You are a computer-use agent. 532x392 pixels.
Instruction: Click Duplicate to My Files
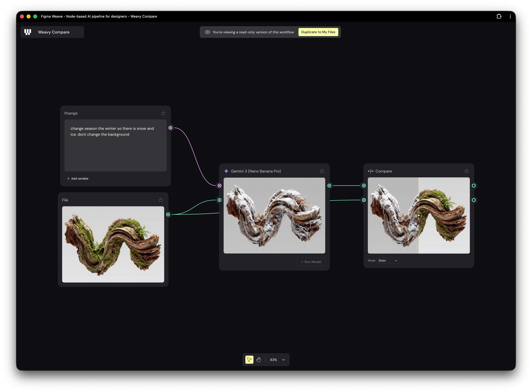[318, 32]
